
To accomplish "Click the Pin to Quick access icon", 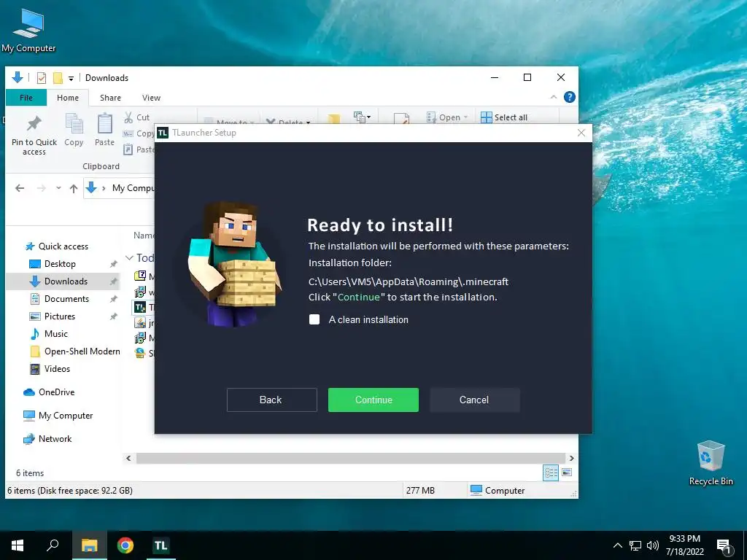I will (34, 124).
